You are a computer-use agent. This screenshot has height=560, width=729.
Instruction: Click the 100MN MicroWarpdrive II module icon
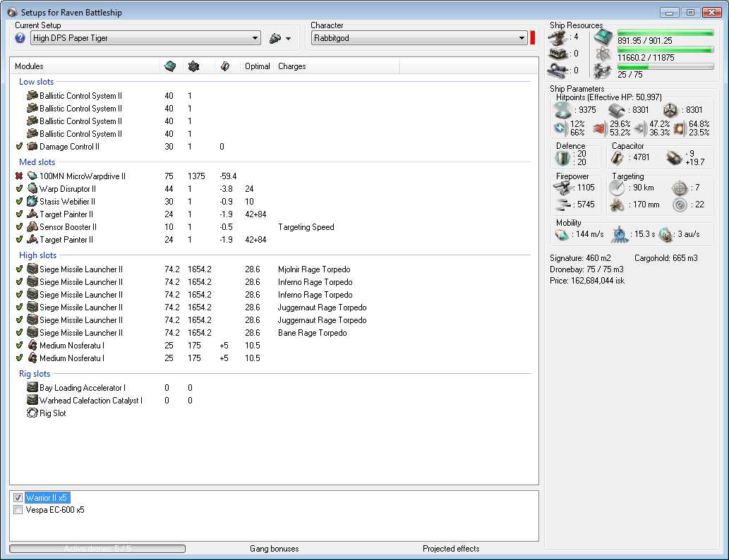32,176
